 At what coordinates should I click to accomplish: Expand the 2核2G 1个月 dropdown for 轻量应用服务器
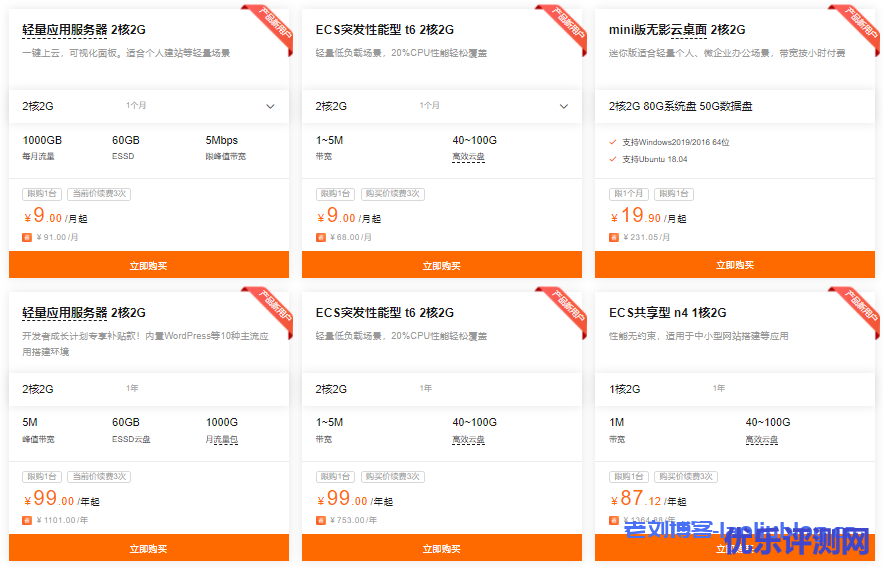tap(270, 106)
